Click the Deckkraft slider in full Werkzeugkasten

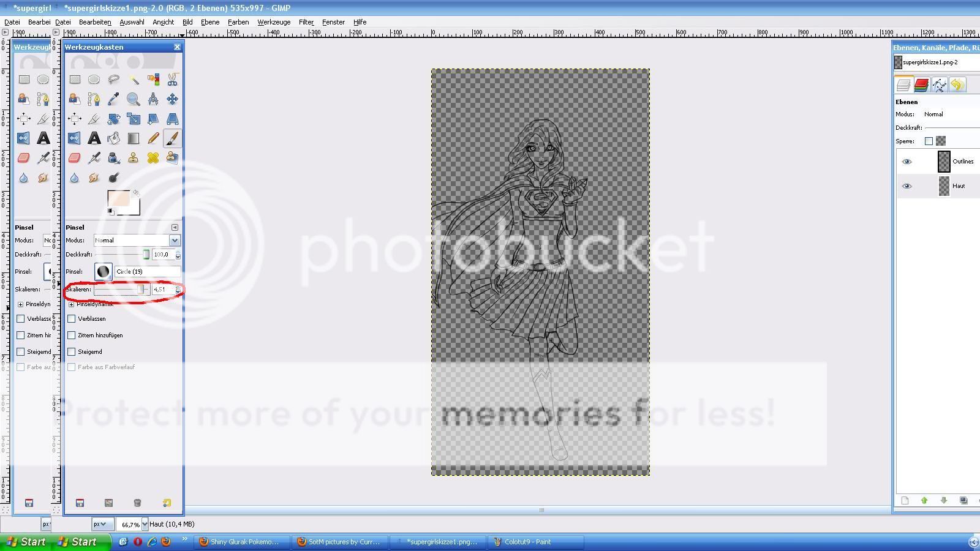(121, 255)
